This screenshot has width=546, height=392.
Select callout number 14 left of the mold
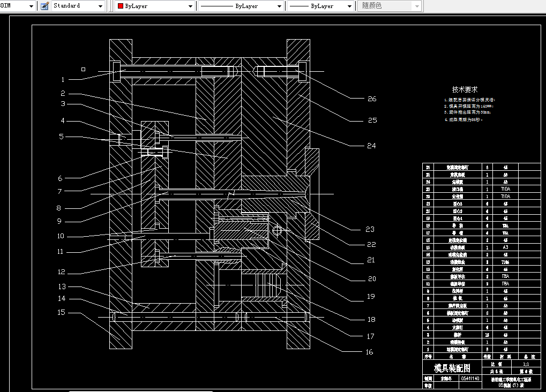(x=62, y=299)
